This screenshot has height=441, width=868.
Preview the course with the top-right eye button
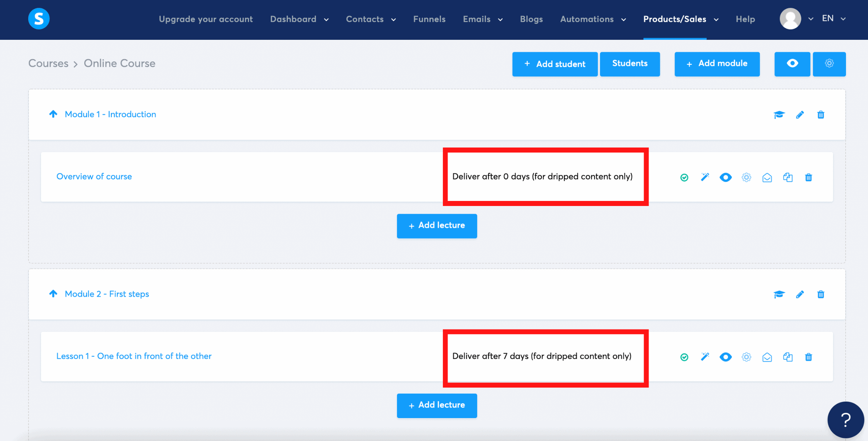tap(792, 64)
